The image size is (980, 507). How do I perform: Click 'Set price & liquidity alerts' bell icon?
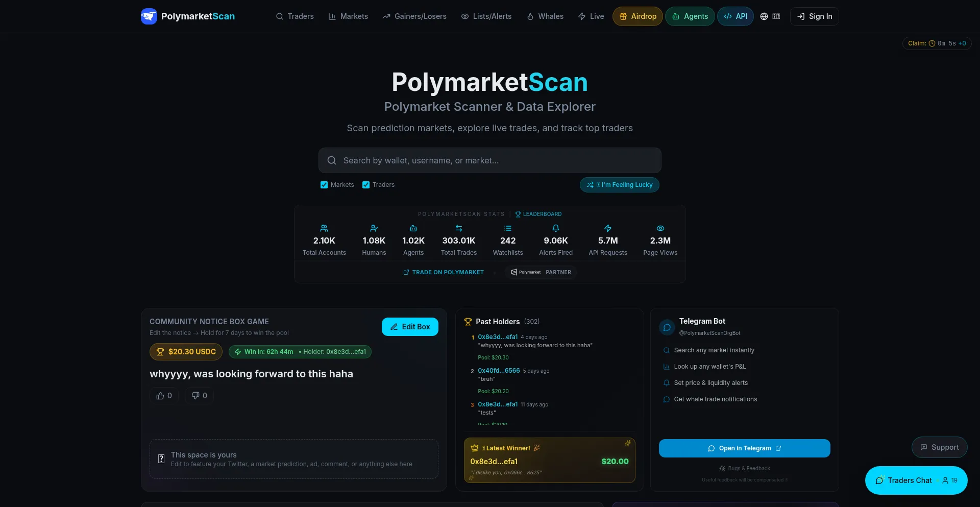[x=666, y=383]
